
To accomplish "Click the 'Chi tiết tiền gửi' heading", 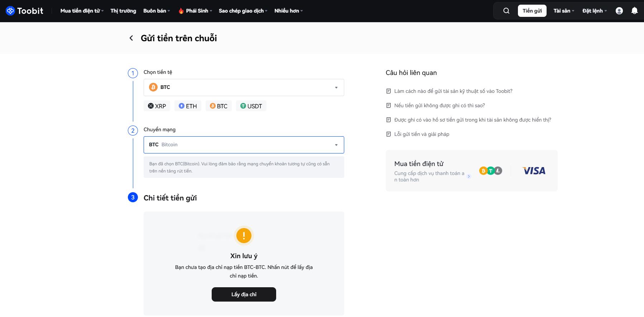I will [x=170, y=198].
